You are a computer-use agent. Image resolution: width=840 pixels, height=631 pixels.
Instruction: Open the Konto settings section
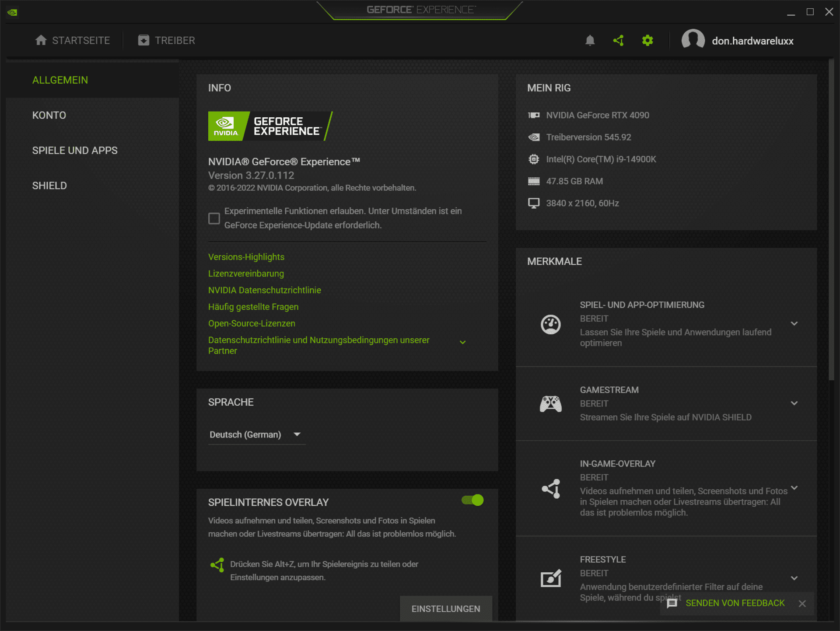click(x=49, y=115)
